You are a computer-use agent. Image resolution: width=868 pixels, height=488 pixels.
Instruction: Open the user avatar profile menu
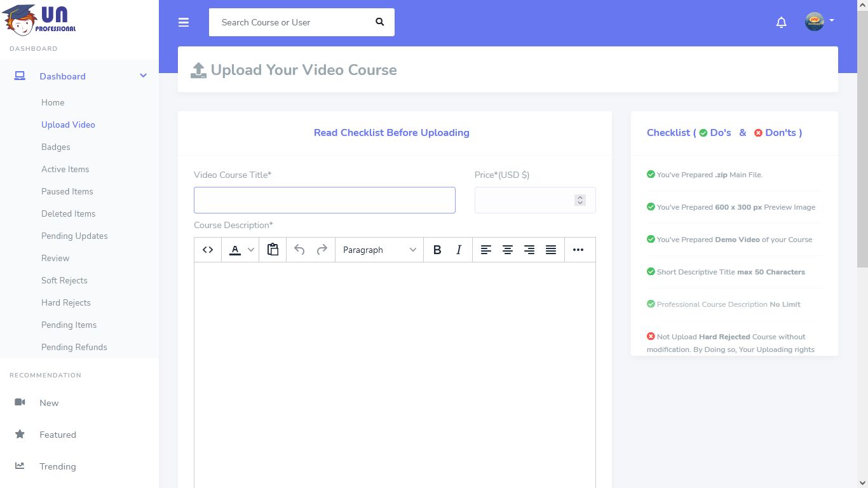[819, 22]
